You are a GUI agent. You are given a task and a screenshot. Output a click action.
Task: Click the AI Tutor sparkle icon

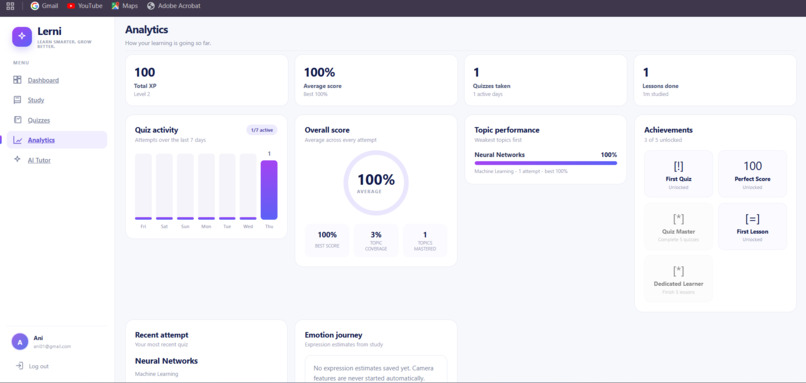(x=17, y=160)
